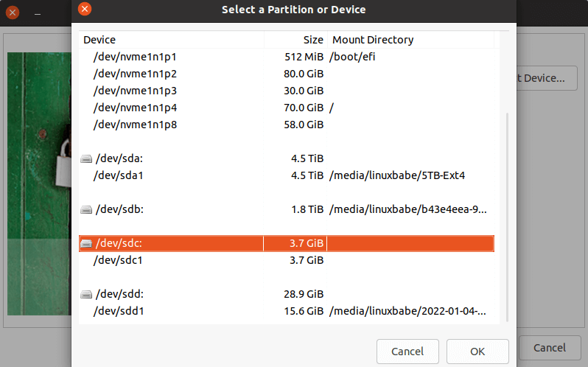The width and height of the screenshot is (588, 367).
Task: Click the drive icon beside /dev/sdd
Action: 86,294
